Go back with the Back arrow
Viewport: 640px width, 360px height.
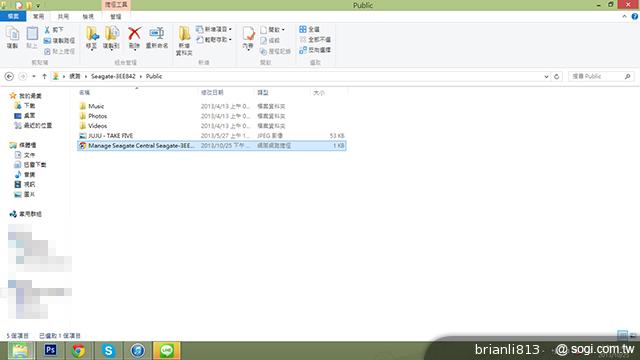click(9, 76)
